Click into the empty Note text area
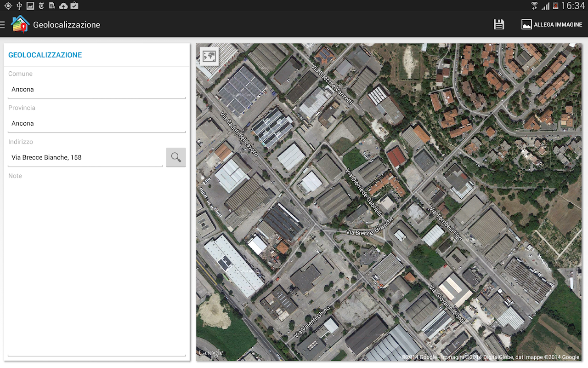Image resolution: width=588 pixels, height=368 pixels. [x=96, y=267]
